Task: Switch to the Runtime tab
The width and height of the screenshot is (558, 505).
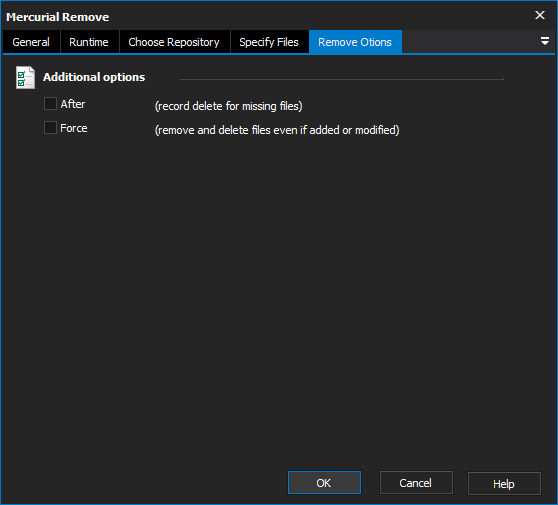Action: point(89,42)
